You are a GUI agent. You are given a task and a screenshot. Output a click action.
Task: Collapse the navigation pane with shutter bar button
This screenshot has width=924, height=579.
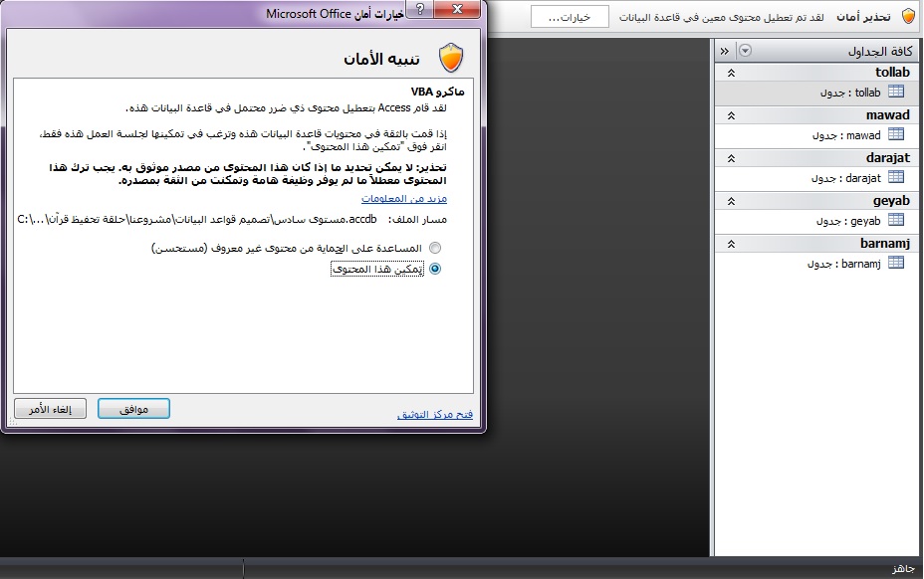[724, 52]
